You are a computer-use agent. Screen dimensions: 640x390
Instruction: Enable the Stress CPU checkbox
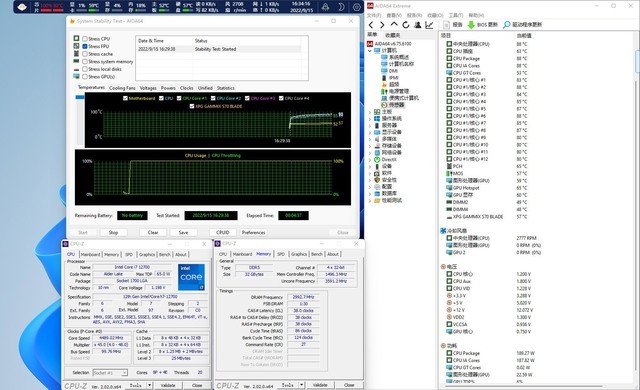click(x=85, y=39)
